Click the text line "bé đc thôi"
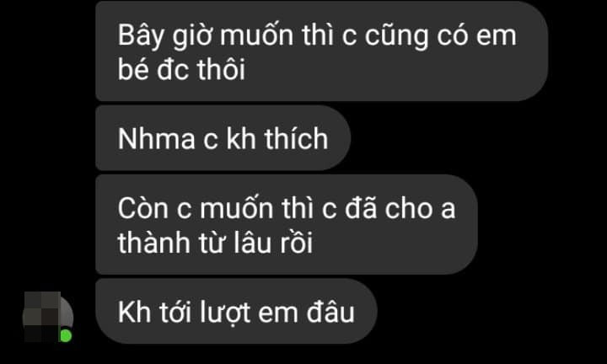Viewport: 607px width, 364px height. pos(181,70)
